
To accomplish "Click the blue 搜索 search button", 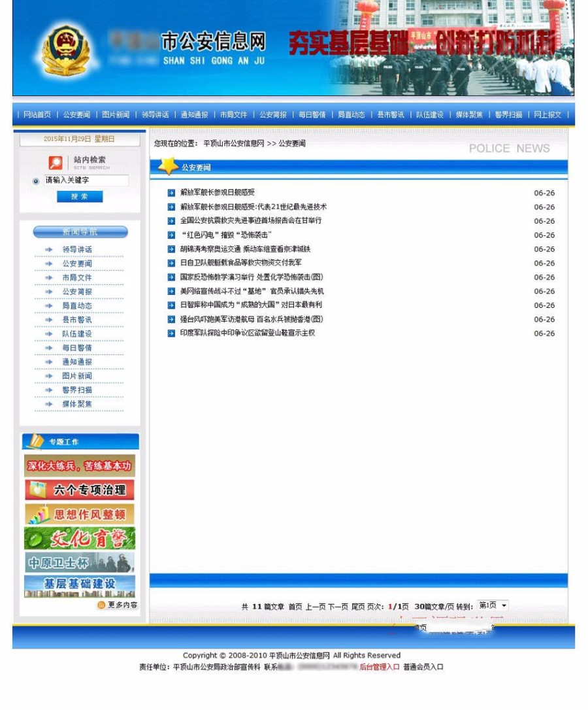I will point(80,197).
